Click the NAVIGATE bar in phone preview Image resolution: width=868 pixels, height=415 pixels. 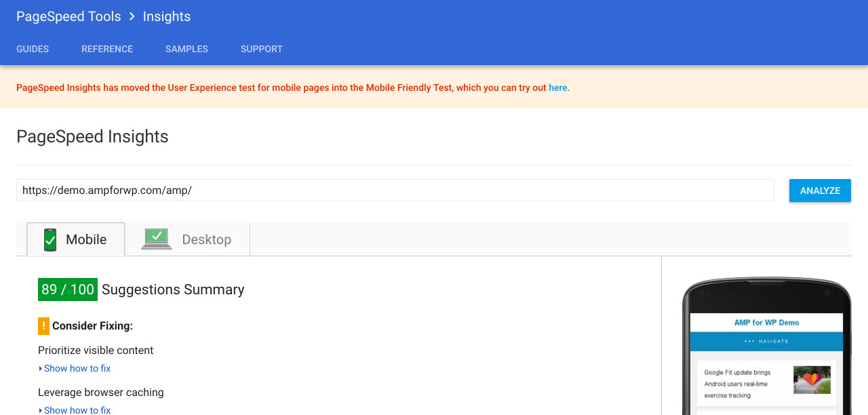point(766,341)
